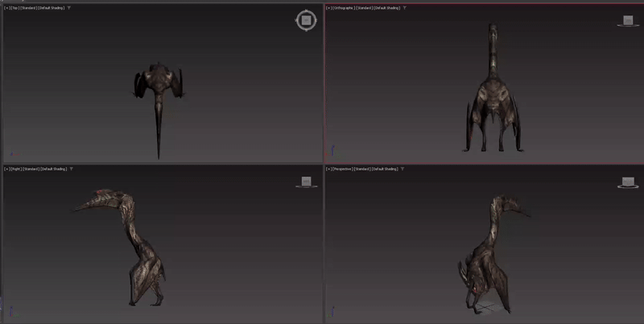Open the Standard menu in Orthographic viewport

tap(363, 8)
